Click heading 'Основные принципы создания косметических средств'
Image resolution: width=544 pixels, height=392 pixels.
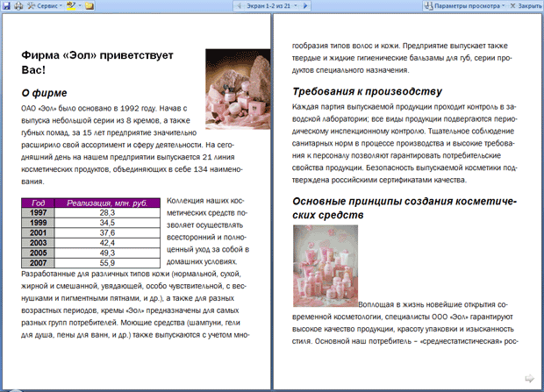point(404,208)
